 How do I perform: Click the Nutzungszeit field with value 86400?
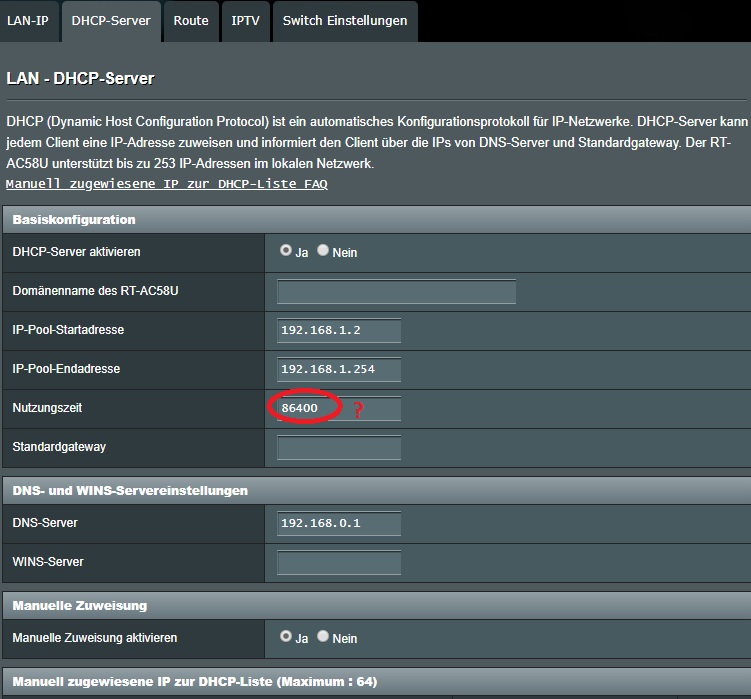point(339,409)
